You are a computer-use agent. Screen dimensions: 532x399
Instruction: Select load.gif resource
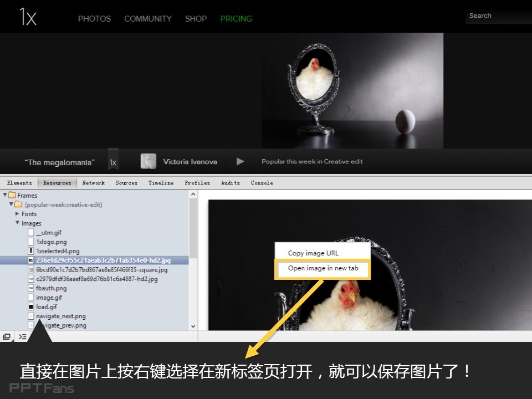point(47,306)
